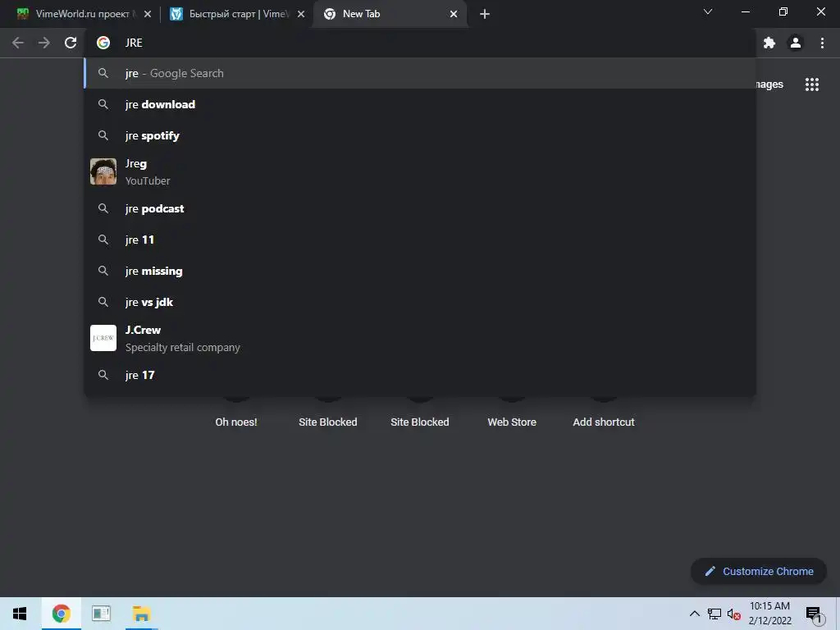Click search icon beside jre podcast

click(103, 208)
